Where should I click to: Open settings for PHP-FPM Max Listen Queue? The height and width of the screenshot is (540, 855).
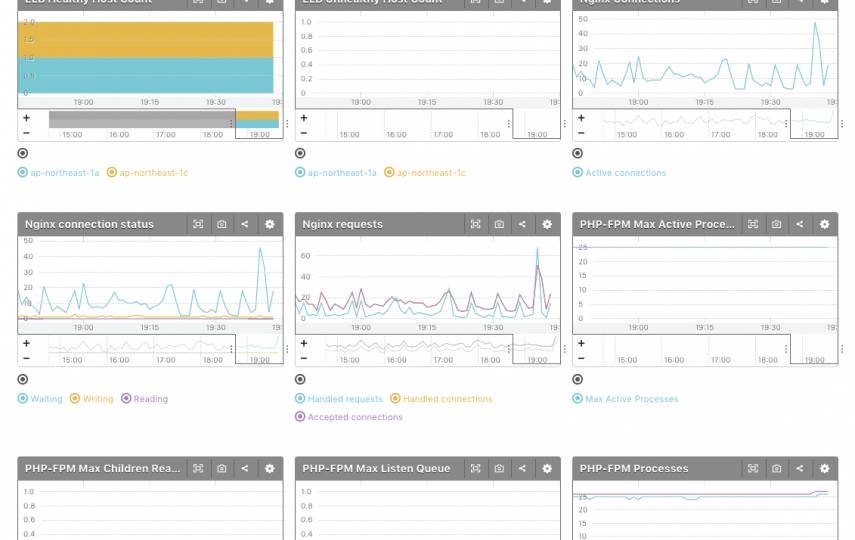coord(547,469)
